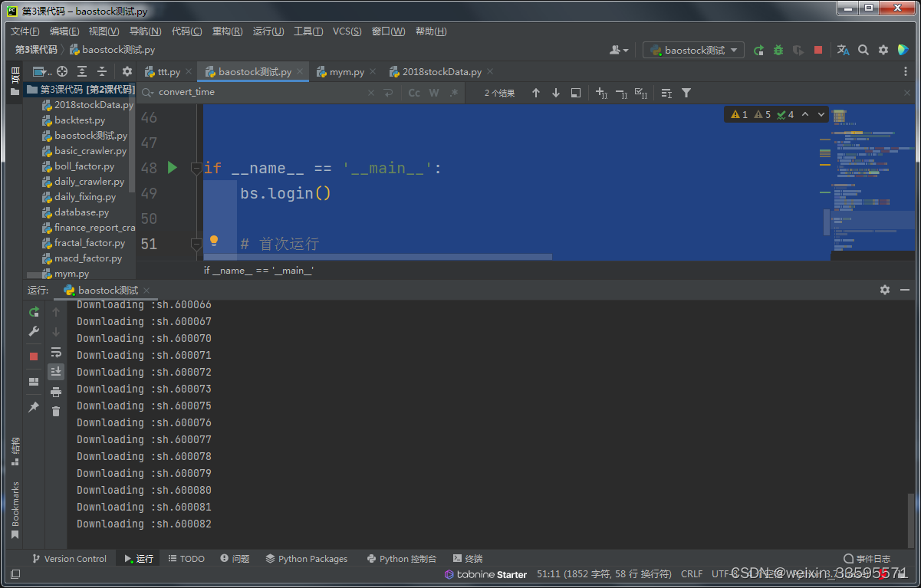Click the green run gutter arrow on line 48
The width and height of the screenshot is (921, 588).
tap(173, 167)
